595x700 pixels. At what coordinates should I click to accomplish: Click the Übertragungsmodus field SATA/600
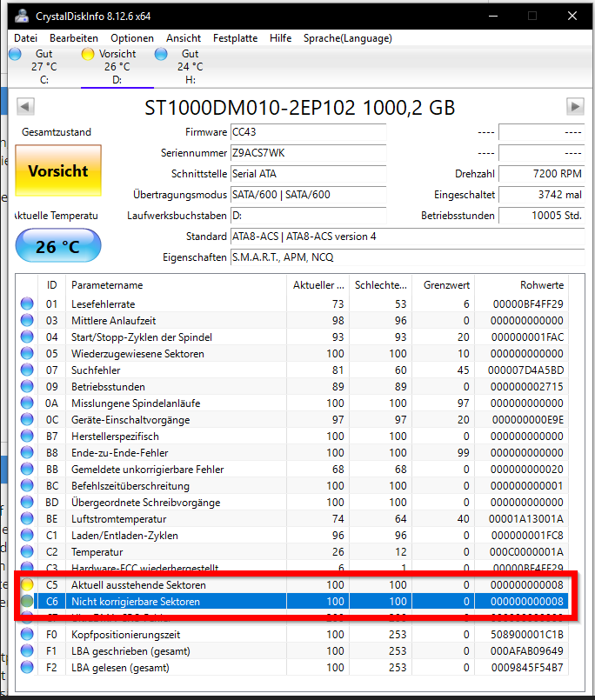click(x=308, y=195)
